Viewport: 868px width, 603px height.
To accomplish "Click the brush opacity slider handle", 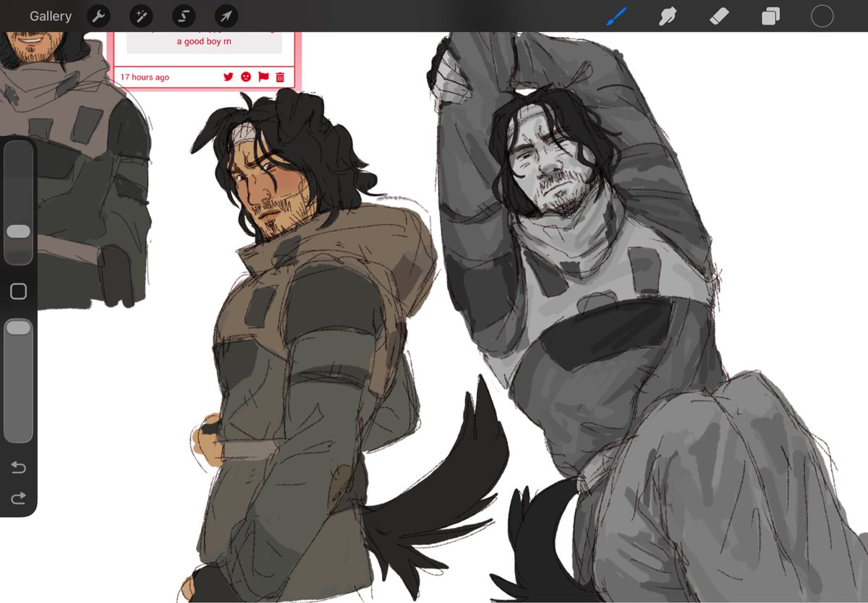I will click(18, 328).
